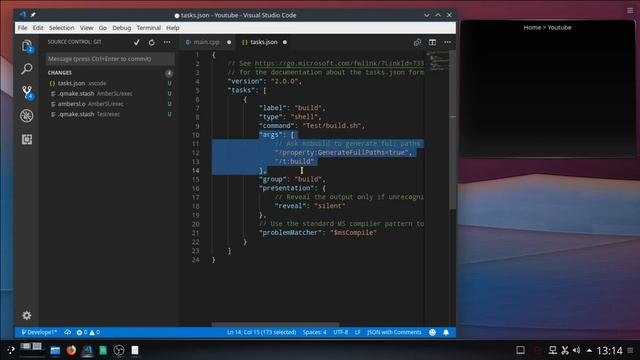Change end of line sequence via LF
This screenshot has height=360, width=640.
coord(358,332)
